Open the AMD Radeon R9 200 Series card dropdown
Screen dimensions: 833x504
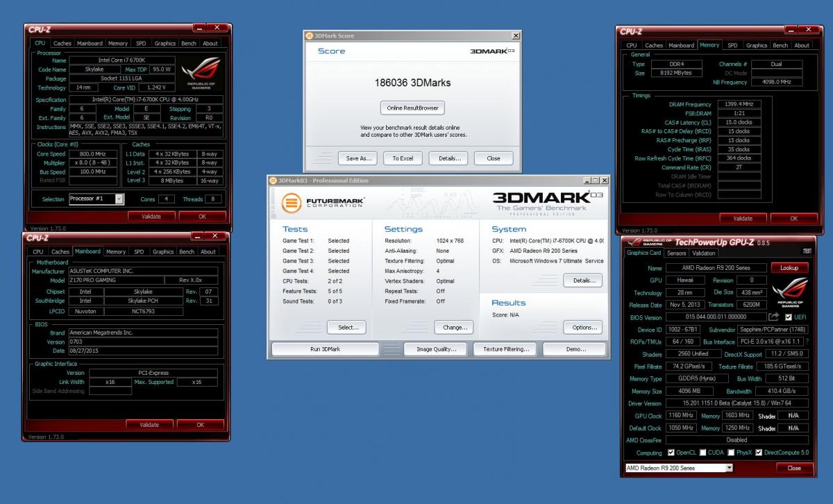pos(729,468)
